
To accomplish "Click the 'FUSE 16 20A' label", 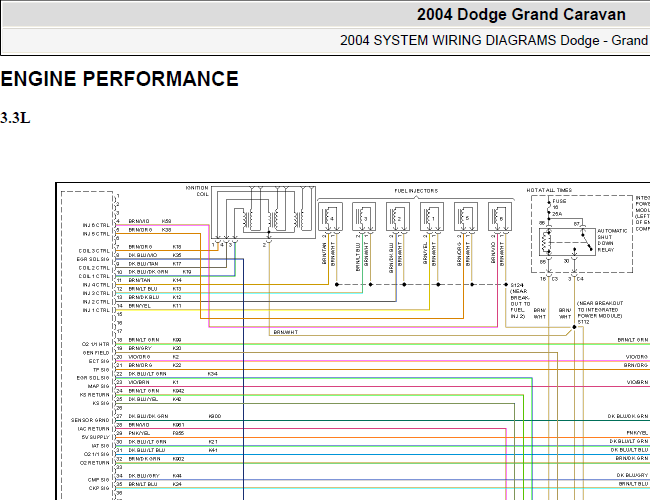I will 559,207.
